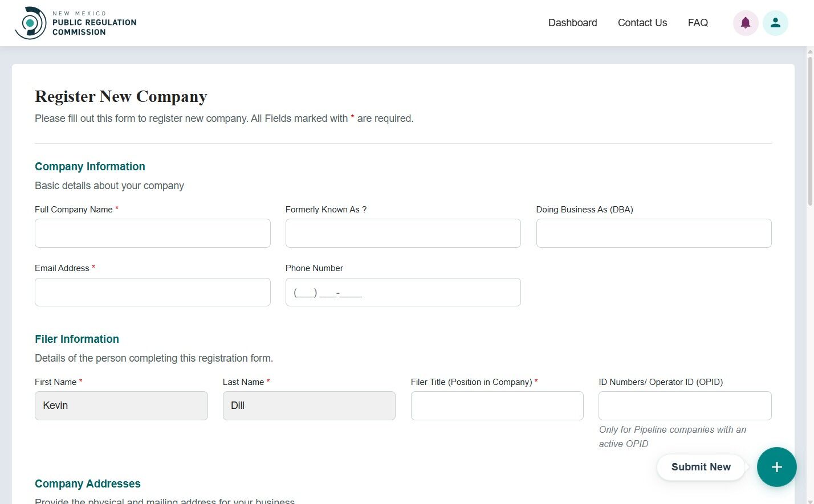Click the Register New Company heading

(121, 96)
